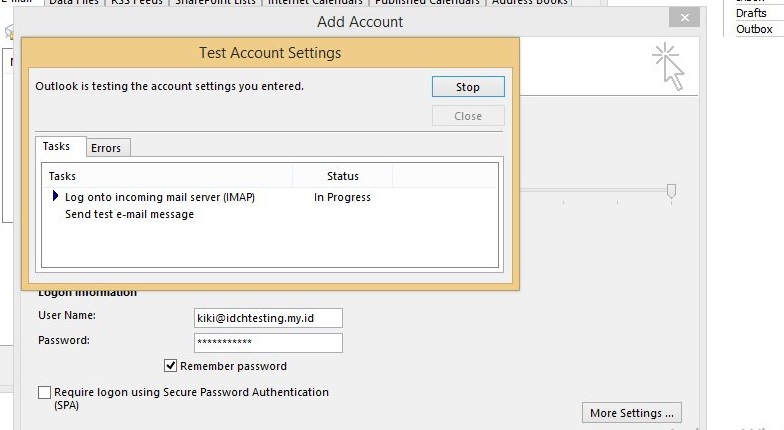Toggle the Remember password checkbox

coord(170,366)
